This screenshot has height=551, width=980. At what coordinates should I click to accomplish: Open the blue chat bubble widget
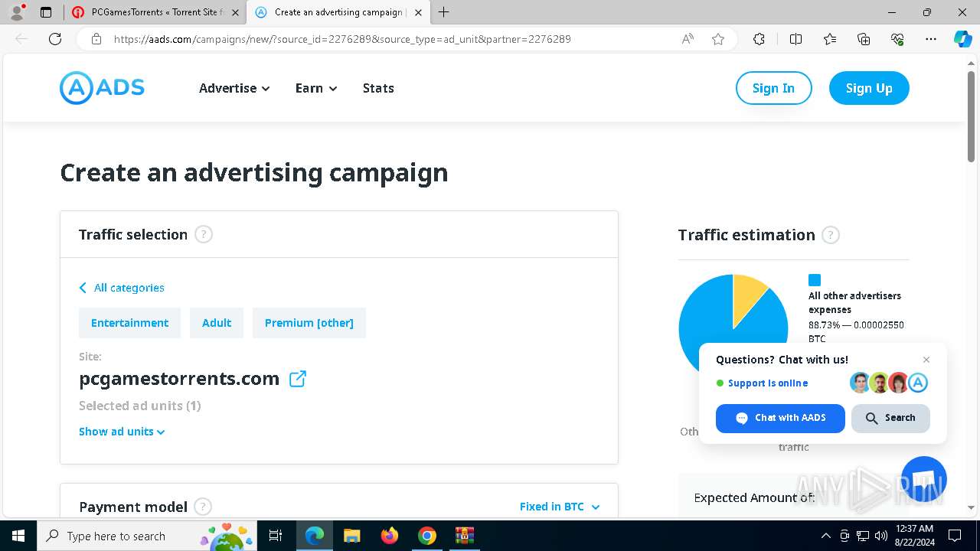pos(923,478)
